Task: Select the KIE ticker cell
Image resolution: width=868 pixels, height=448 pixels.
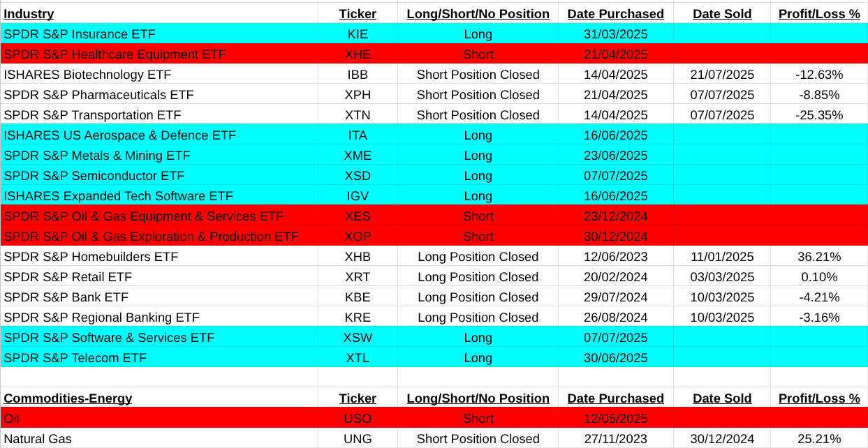Action: [x=358, y=34]
